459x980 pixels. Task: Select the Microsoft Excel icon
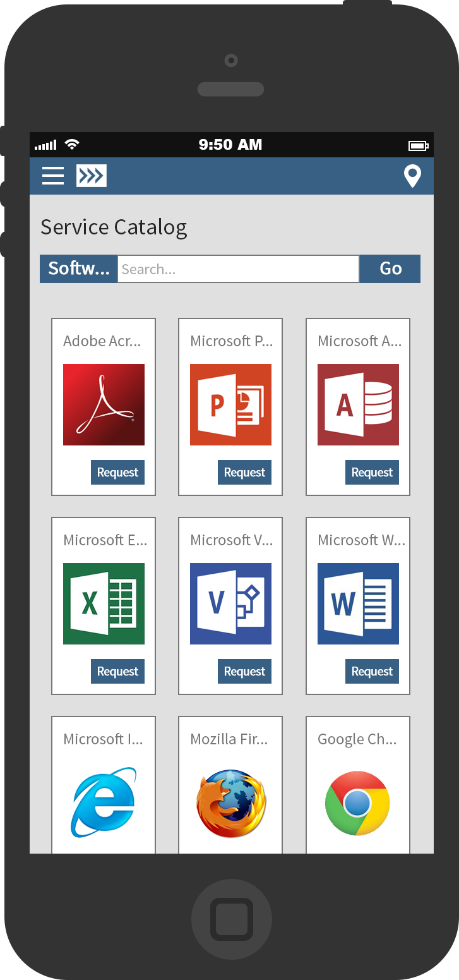point(104,603)
